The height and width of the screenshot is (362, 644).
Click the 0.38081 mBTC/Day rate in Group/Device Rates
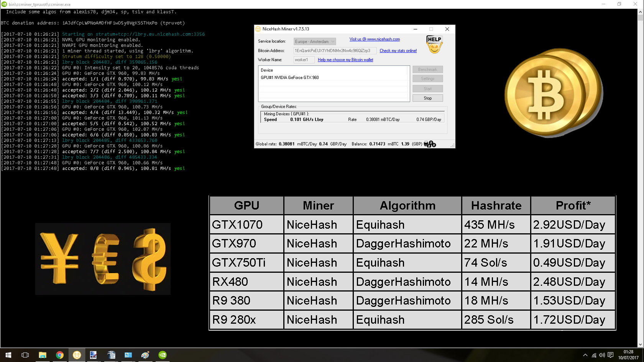coord(383,120)
